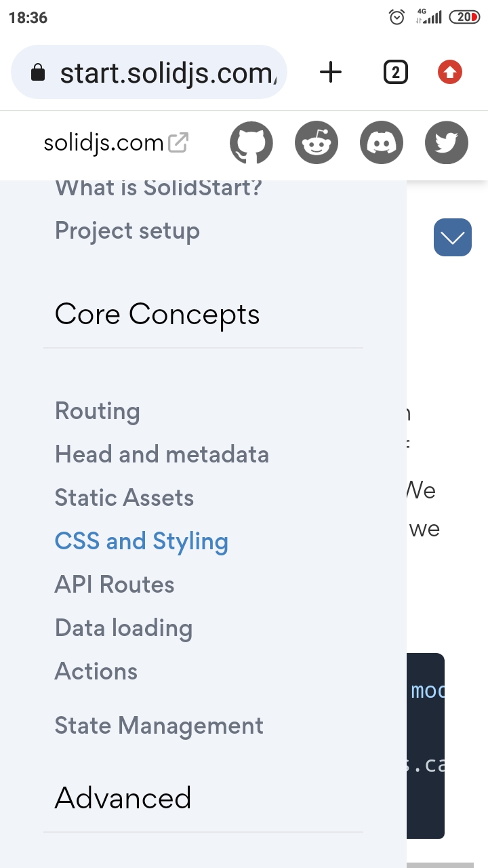Image resolution: width=488 pixels, height=868 pixels.
Task: Open the tab switcher showing 2 tabs
Action: (x=395, y=72)
